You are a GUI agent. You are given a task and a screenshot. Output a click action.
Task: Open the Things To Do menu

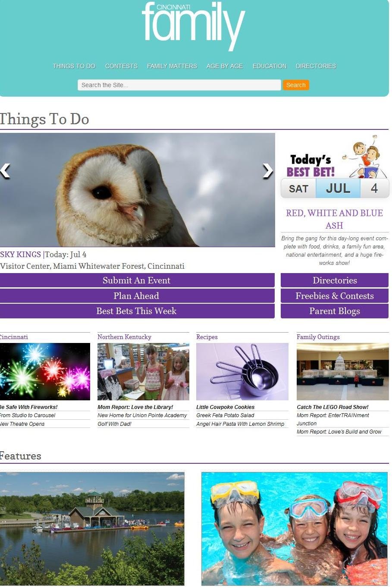tap(74, 66)
